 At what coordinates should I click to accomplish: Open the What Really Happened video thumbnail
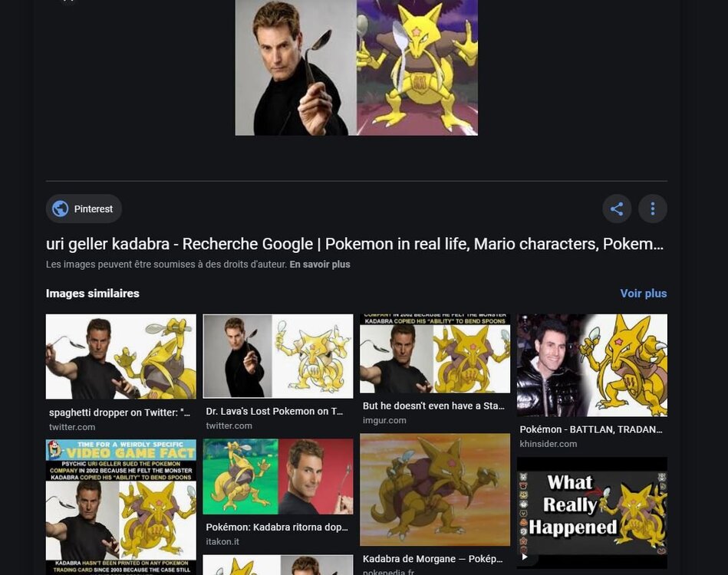(x=592, y=512)
